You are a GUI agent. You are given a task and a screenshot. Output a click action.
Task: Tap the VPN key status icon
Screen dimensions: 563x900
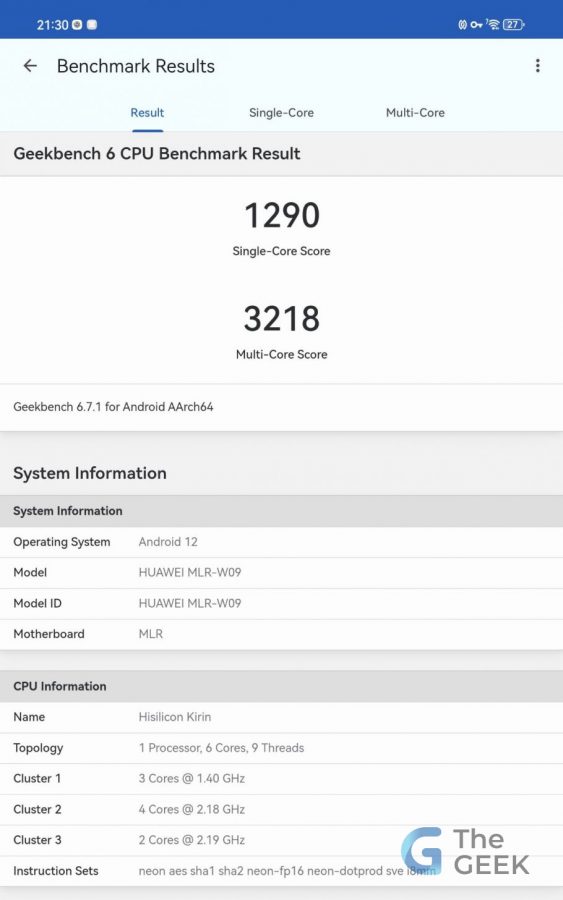476,25
